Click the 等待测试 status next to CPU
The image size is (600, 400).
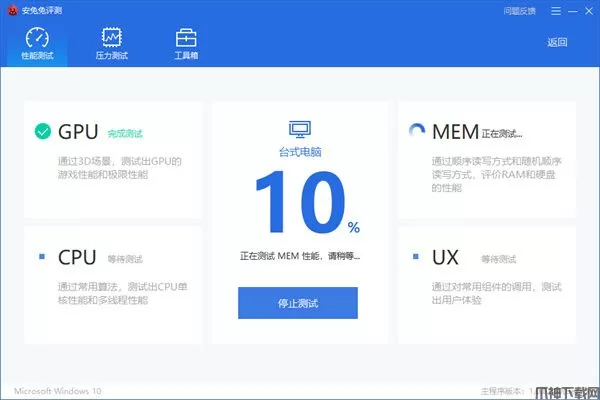point(125,259)
